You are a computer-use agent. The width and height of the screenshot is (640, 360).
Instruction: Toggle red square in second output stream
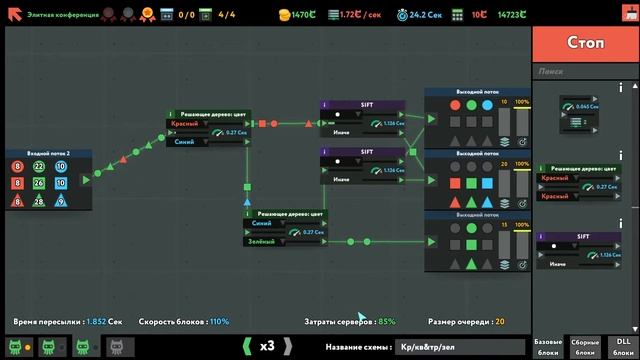[x=455, y=183]
